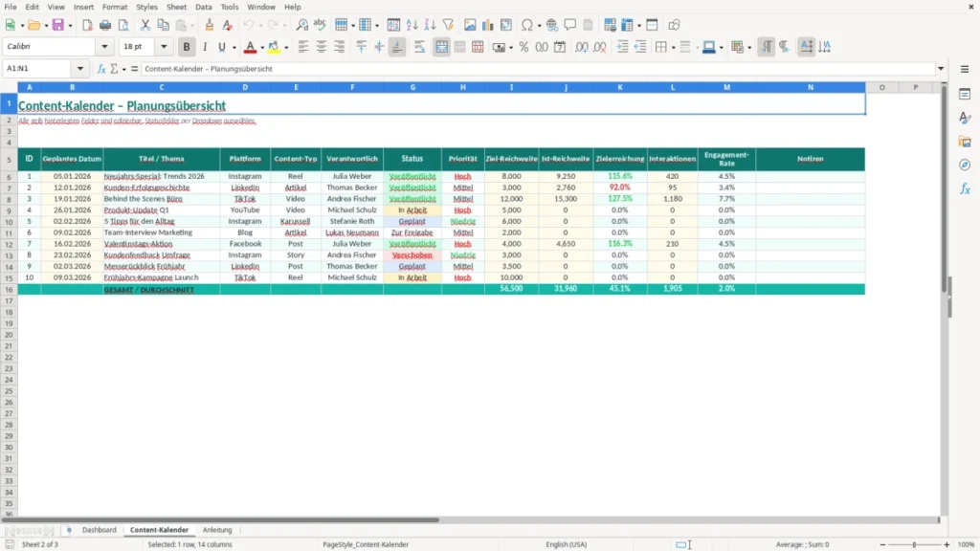Align text to the right
The height and width of the screenshot is (551, 980).
pyautogui.click(x=340, y=47)
